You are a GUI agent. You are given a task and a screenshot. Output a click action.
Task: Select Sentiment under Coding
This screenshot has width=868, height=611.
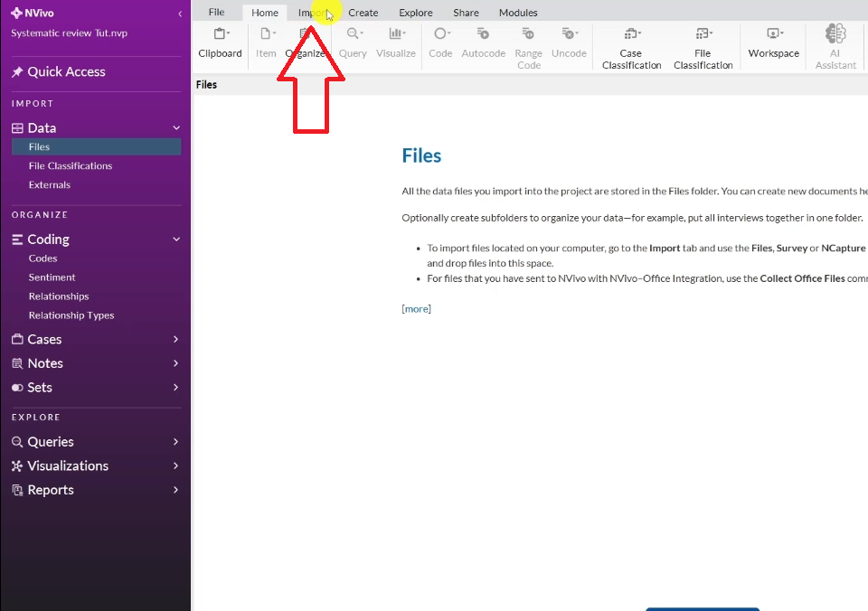(x=52, y=277)
